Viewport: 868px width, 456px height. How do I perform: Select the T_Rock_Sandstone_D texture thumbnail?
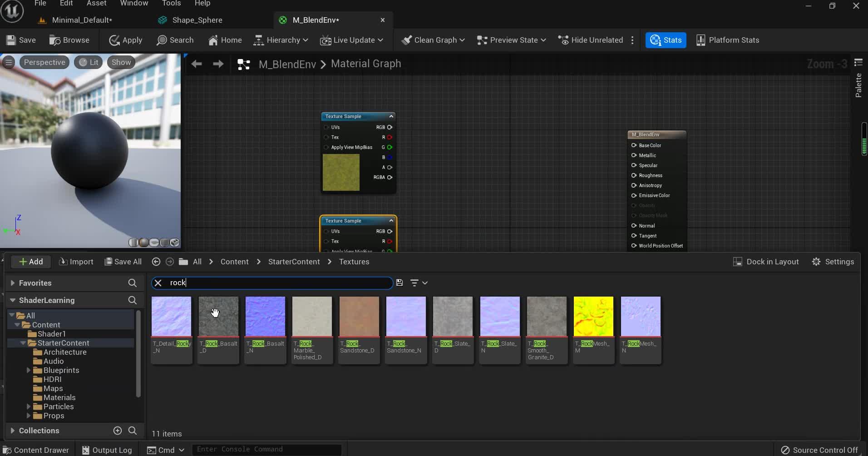click(x=359, y=316)
